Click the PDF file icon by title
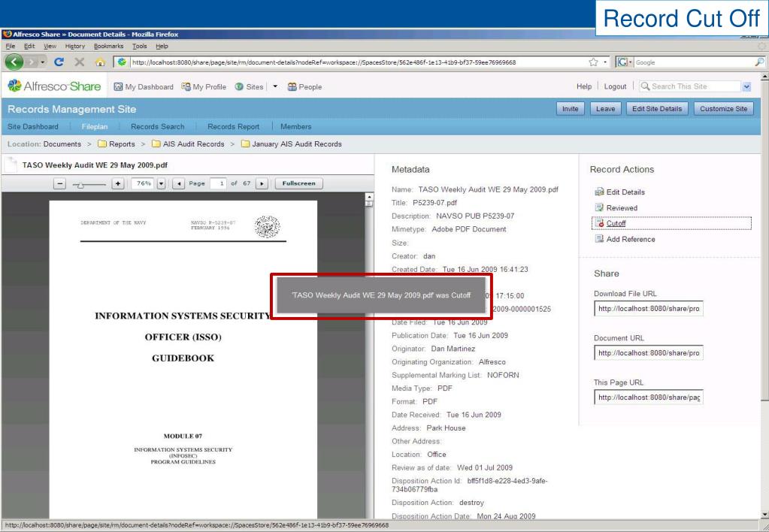Image resolution: width=769 pixels, height=532 pixels. tap(11, 165)
